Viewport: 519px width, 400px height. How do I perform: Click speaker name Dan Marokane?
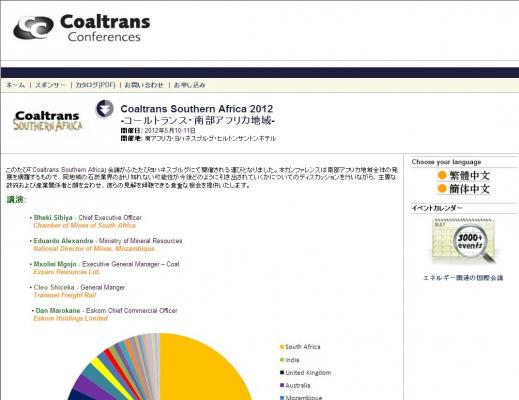point(58,311)
